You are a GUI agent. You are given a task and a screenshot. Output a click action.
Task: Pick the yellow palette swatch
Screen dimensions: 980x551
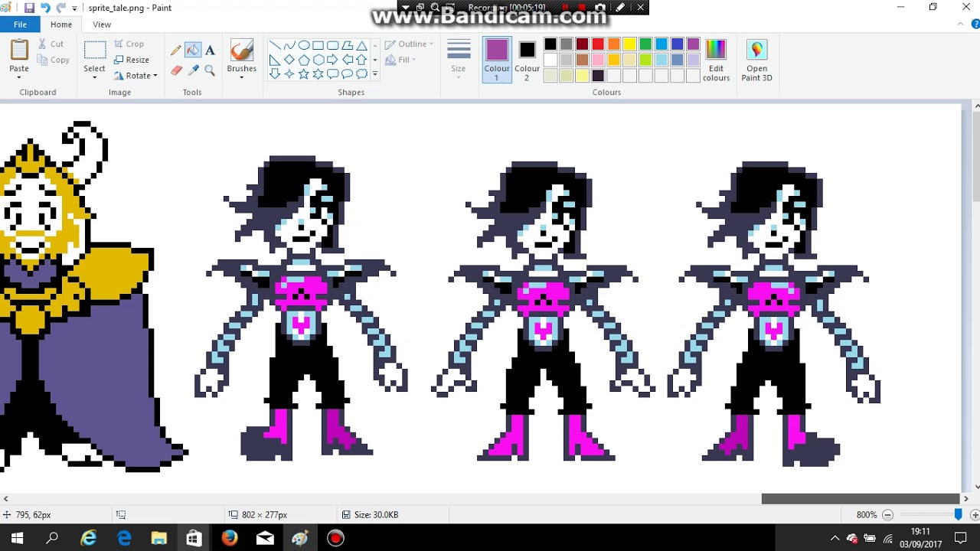(629, 44)
